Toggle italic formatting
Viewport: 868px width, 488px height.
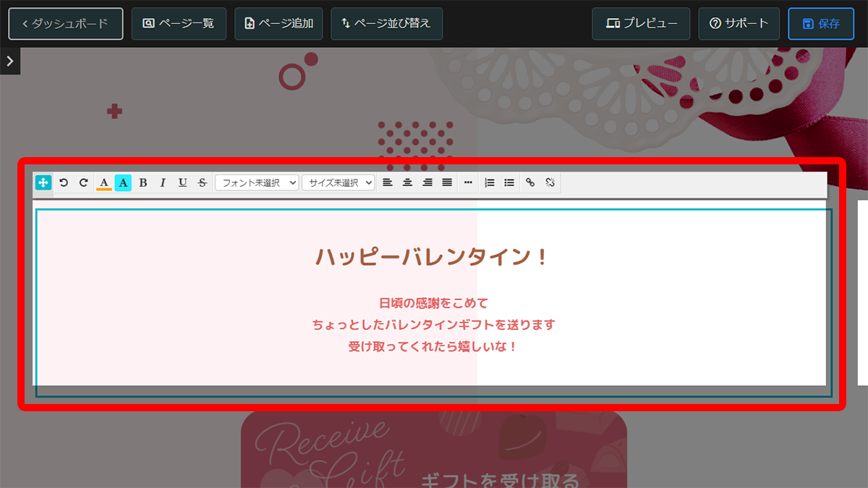click(163, 182)
